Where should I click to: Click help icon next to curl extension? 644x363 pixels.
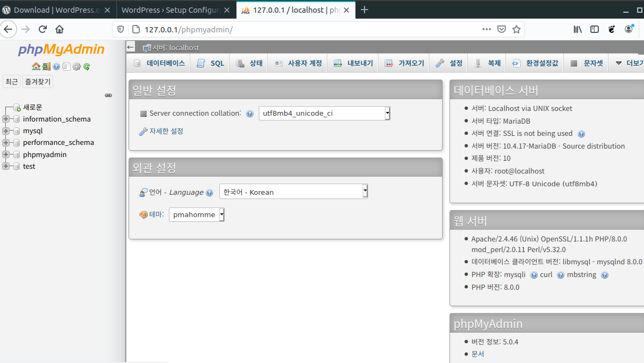pos(561,275)
